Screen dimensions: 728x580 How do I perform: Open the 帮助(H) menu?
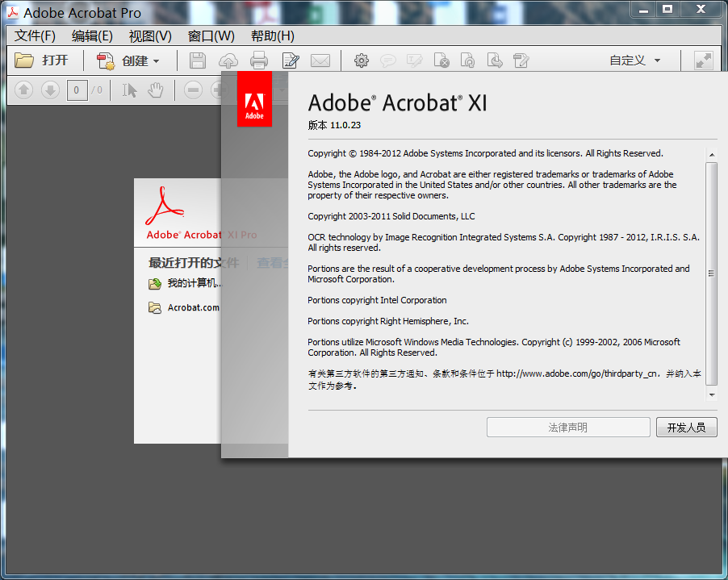[272, 35]
